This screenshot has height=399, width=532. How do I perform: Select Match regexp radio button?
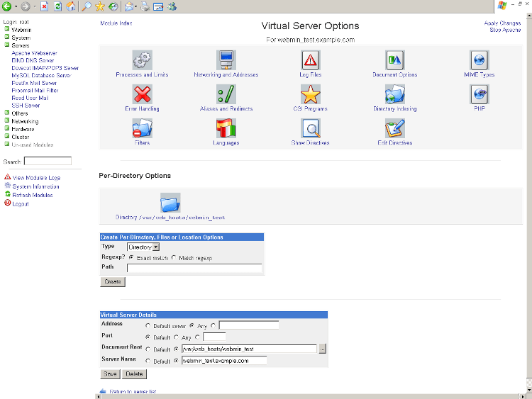pos(174,258)
